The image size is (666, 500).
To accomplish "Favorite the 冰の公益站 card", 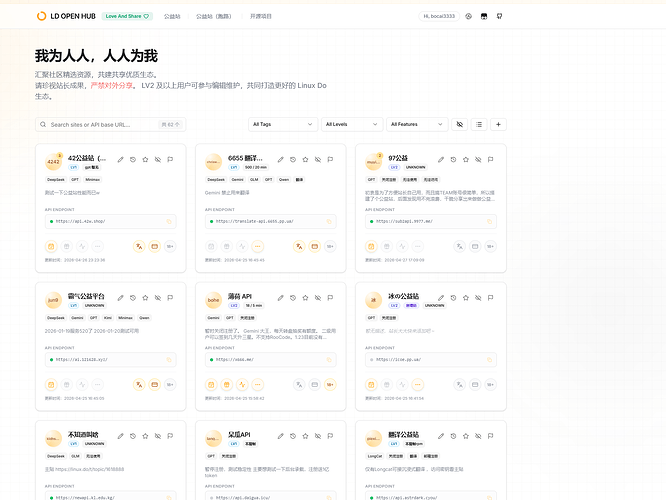I will tap(466, 298).
